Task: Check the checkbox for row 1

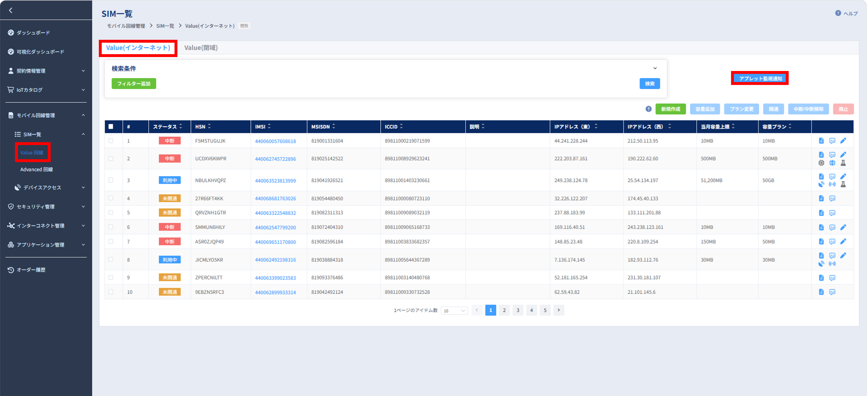Action: 111,141
